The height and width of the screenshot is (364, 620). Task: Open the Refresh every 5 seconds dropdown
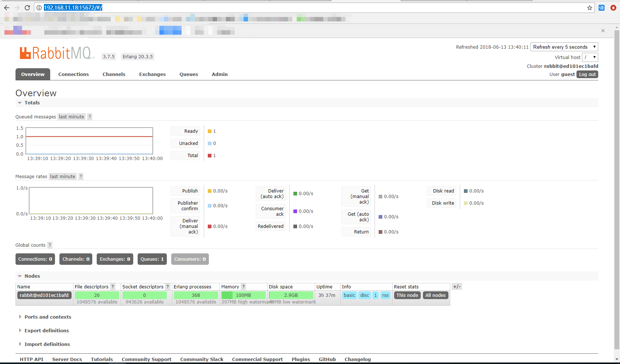(564, 47)
